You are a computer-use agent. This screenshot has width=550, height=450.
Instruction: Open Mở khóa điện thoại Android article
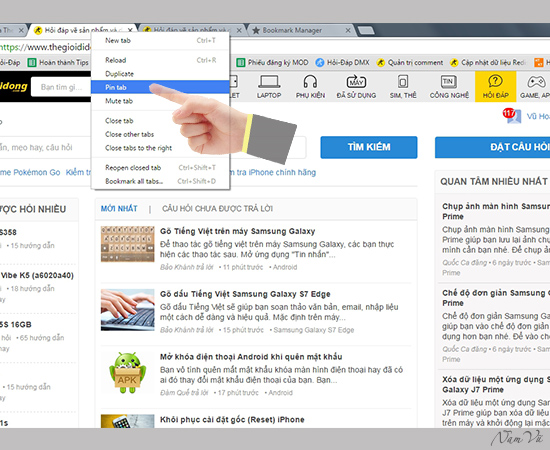tap(251, 357)
